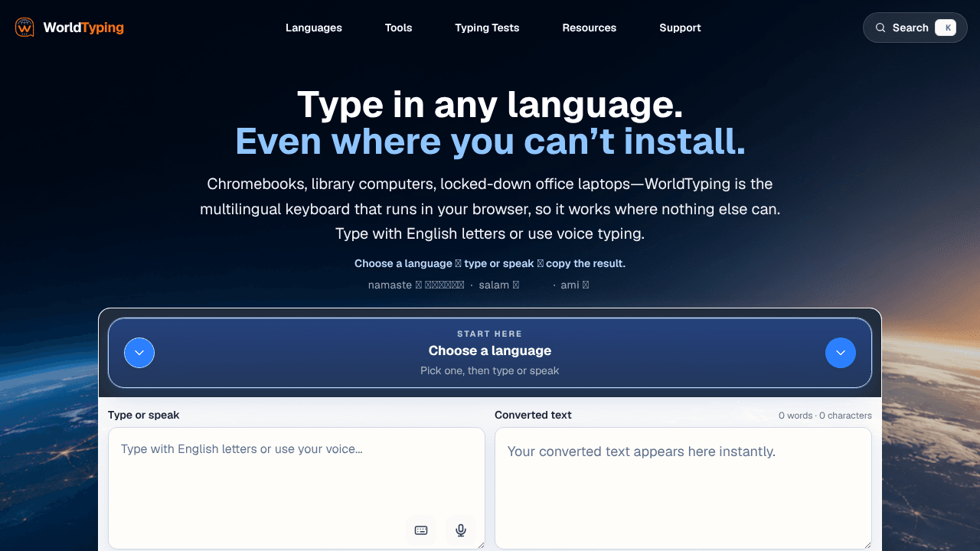Click the 'salam' example text
This screenshot has height=551, width=980.
point(494,285)
